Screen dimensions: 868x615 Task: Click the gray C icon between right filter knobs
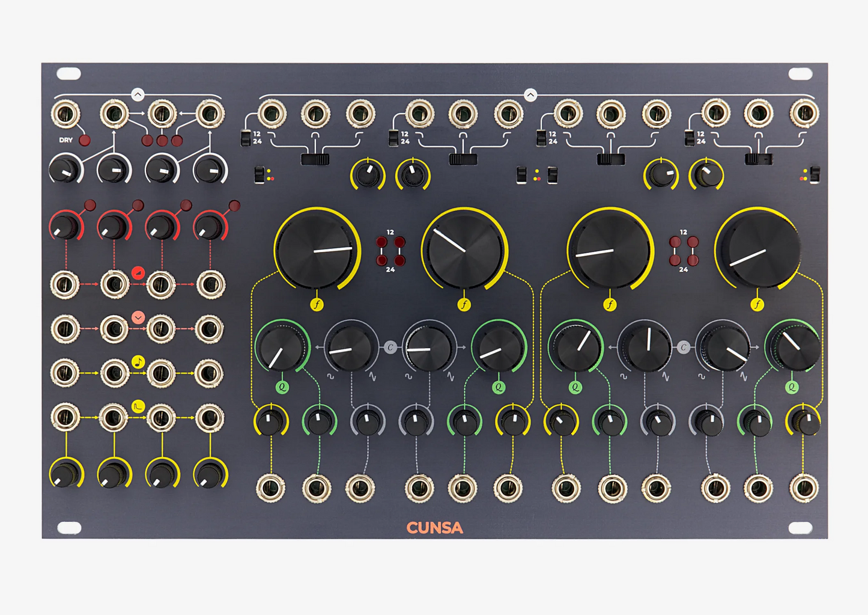[683, 347]
